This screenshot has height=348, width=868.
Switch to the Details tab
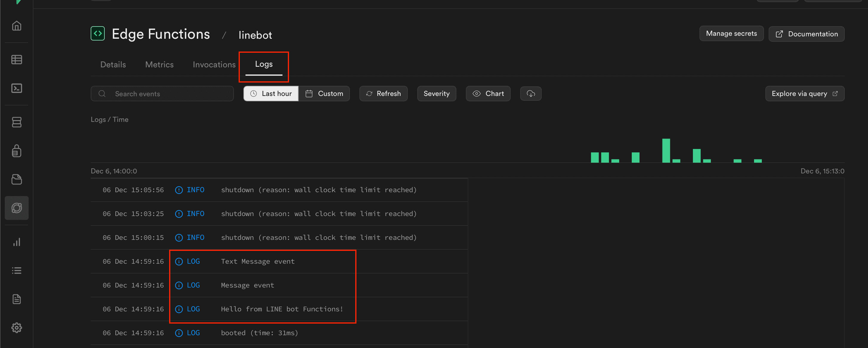pos(113,65)
